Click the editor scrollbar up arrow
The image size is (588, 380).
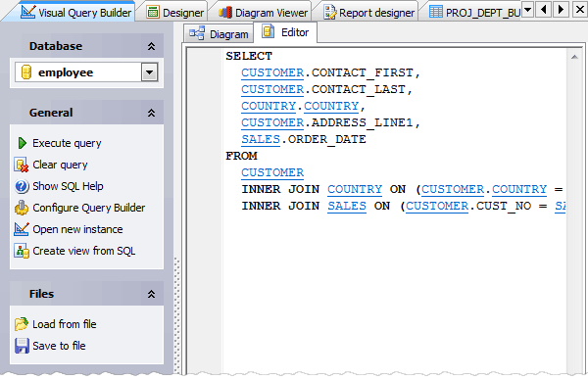coord(574,57)
